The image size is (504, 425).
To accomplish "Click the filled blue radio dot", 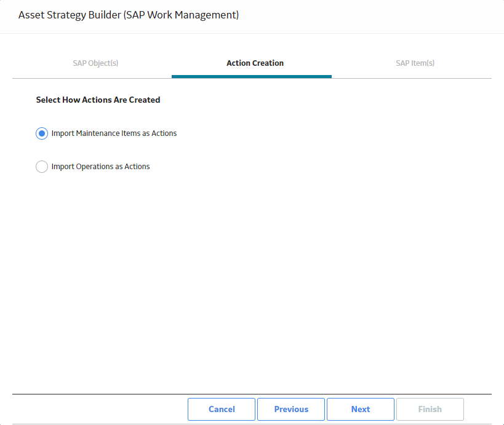I will (42, 133).
